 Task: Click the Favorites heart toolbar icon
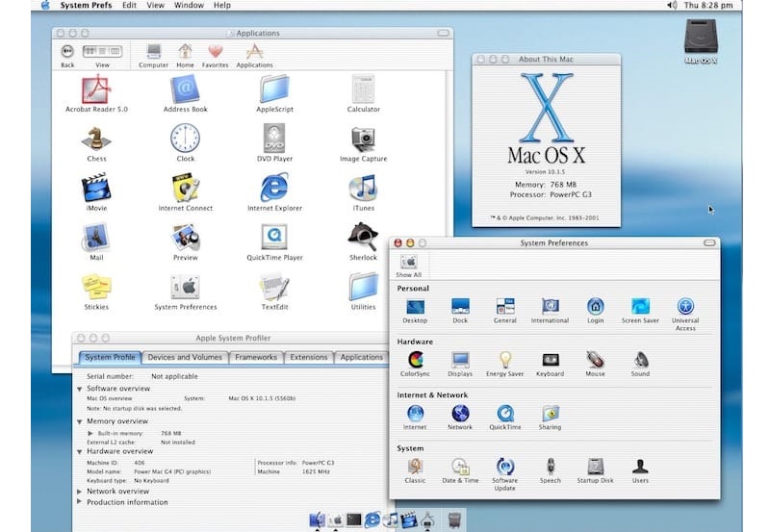tap(215, 52)
